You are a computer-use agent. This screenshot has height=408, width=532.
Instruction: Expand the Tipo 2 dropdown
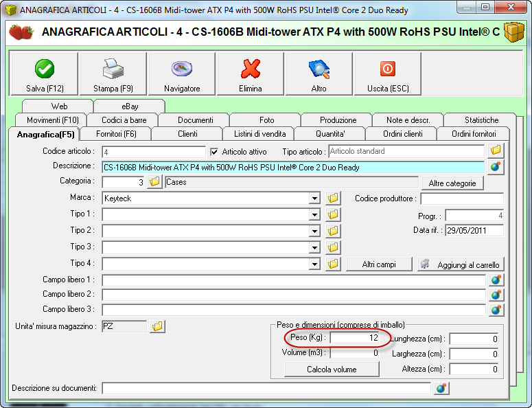coord(314,231)
